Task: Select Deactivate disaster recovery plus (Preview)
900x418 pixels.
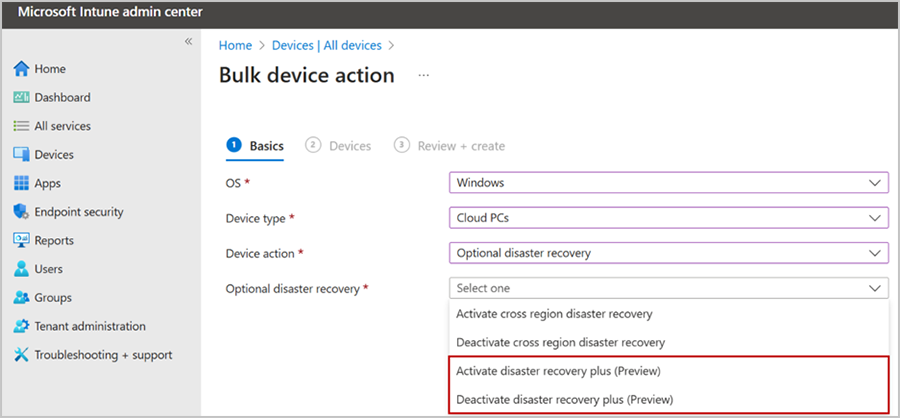Action: [x=564, y=399]
